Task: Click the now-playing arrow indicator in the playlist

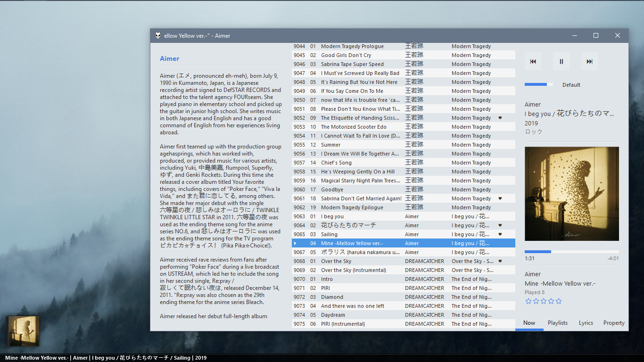Action: (x=295, y=243)
